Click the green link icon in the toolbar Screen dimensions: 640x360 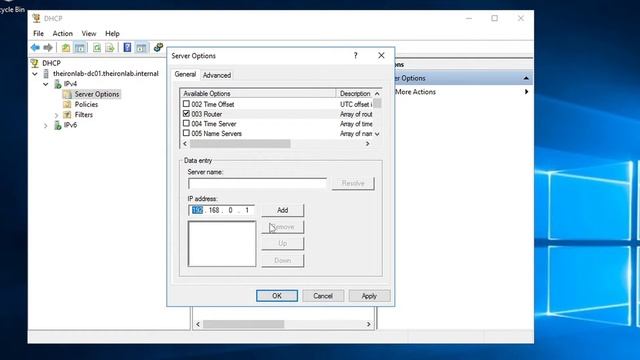click(158, 47)
